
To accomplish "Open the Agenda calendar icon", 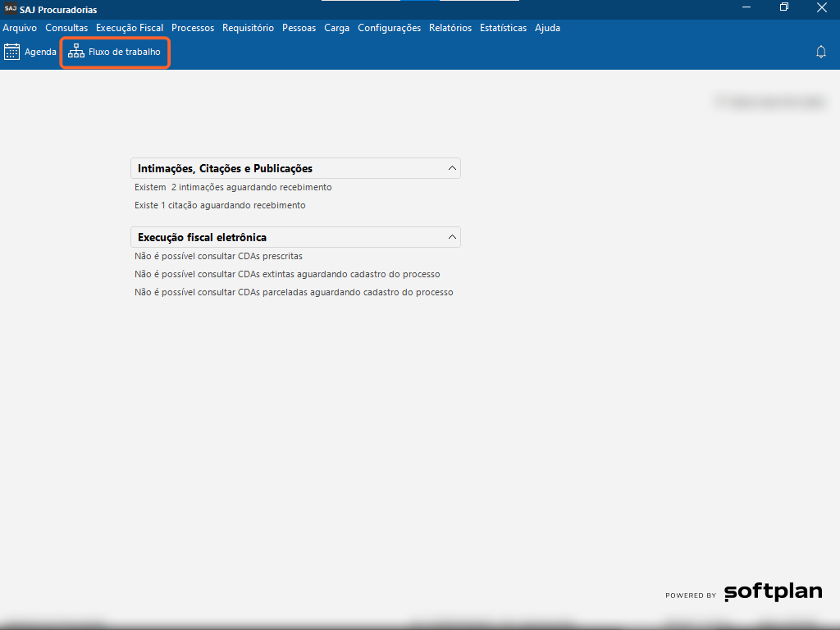I will [12, 52].
